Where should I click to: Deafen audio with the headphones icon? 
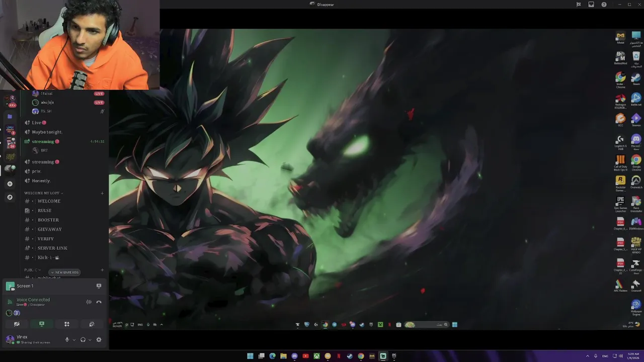coord(83,340)
